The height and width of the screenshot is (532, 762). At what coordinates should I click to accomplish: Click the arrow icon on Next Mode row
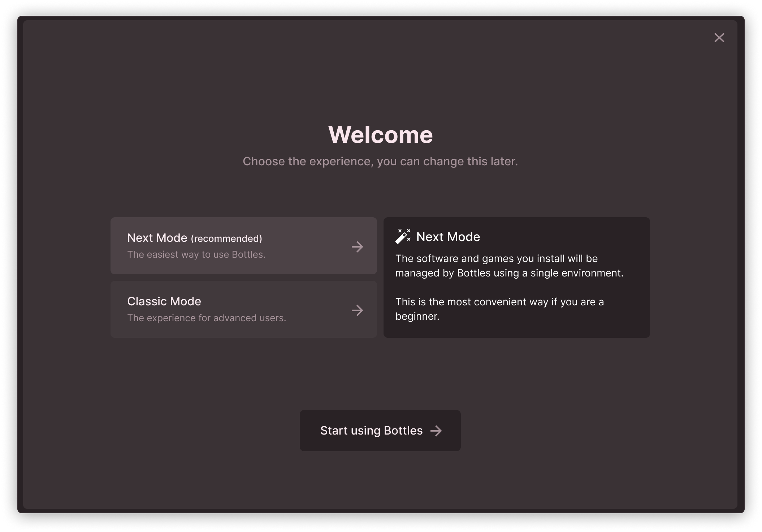(357, 247)
